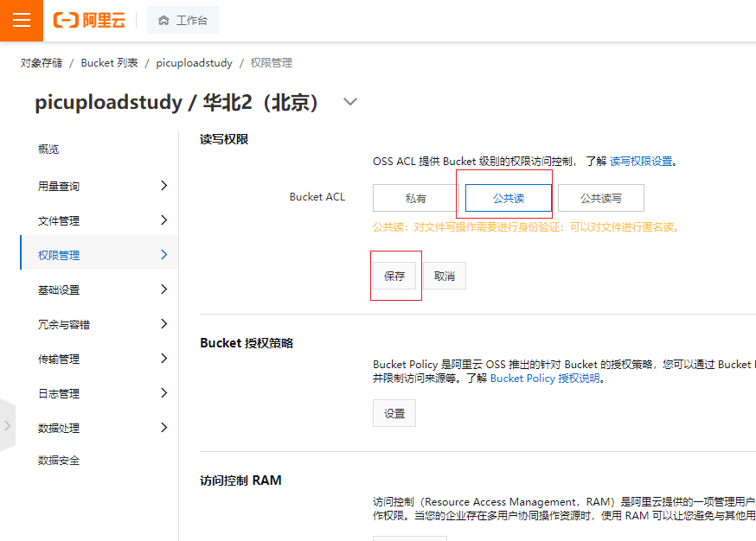Viewport: 756px width, 541px height.
Task: Open the Bucket Policy 授权说明 link
Action: click(x=545, y=379)
